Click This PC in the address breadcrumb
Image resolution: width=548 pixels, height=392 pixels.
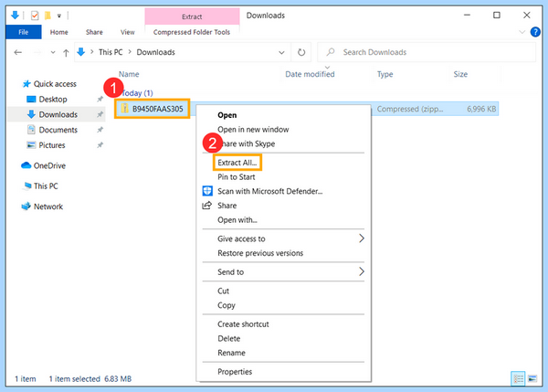tap(111, 52)
